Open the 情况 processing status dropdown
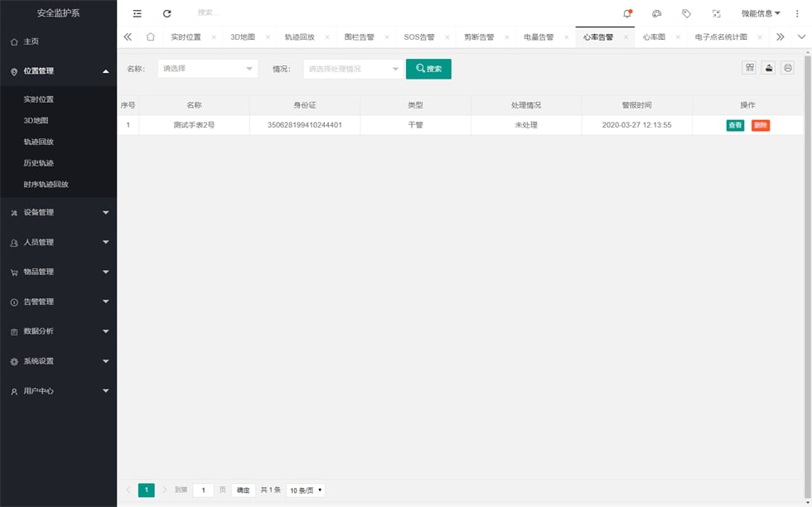 (x=353, y=69)
